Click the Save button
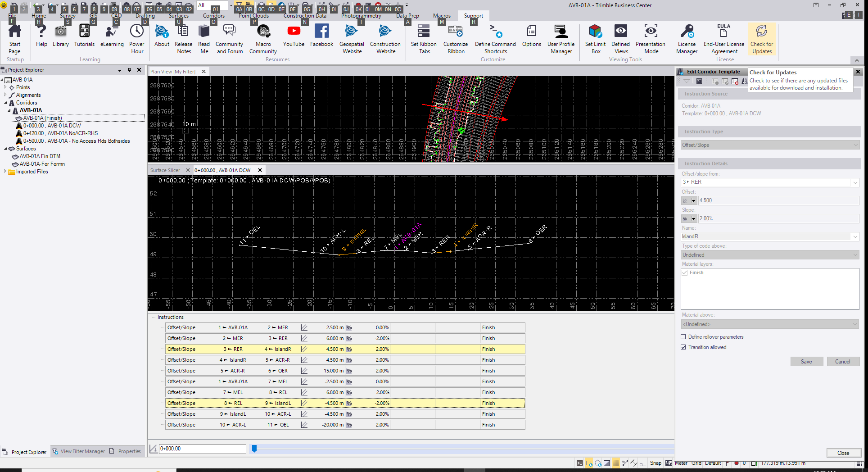 (806, 362)
